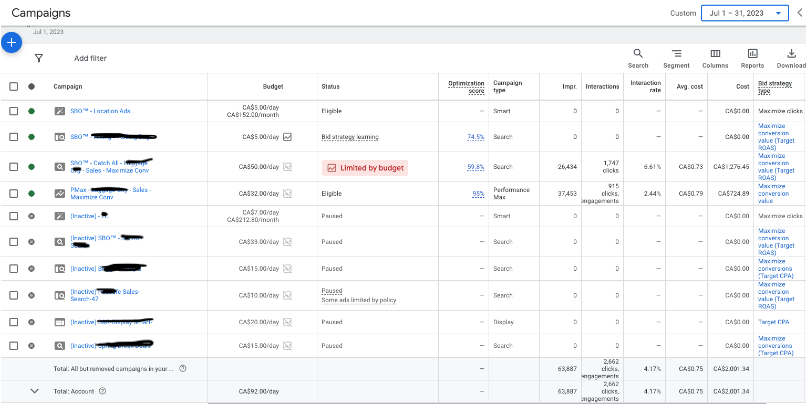Click budget chart icon next to CA$20.00/day
Screen dimensions: 811x410
[288, 322]
